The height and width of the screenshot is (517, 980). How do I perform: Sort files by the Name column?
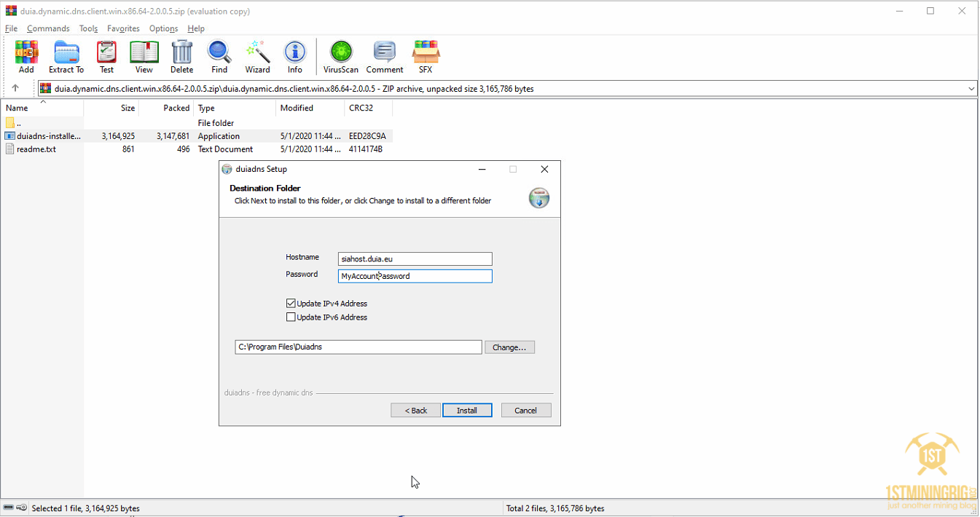42,108
